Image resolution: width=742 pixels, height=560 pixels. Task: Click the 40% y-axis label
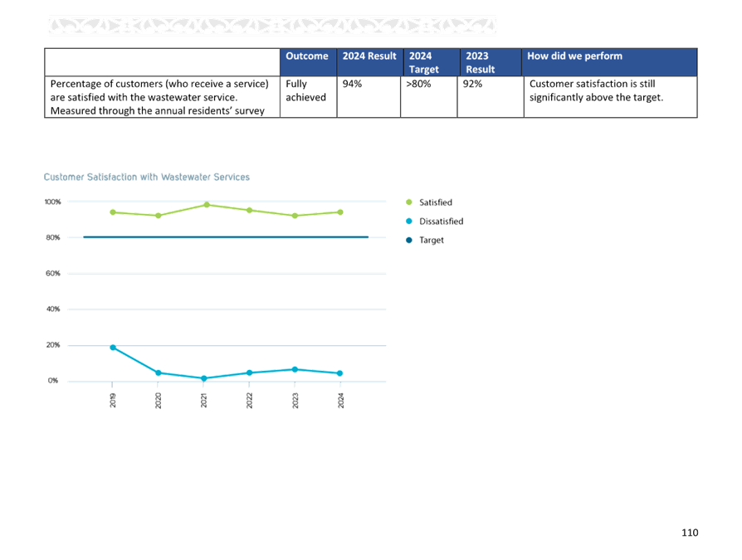pyautogui.click(x=53, y=309)
